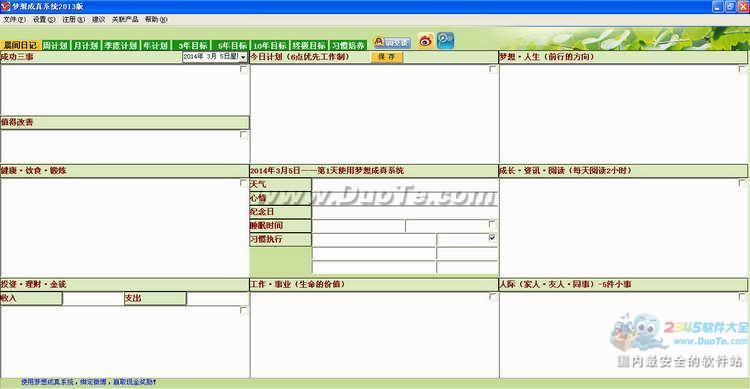Switch to the 3年目标 tab
Image resolution: width=750 pixels, height=389 pixels.
point(192,45)
